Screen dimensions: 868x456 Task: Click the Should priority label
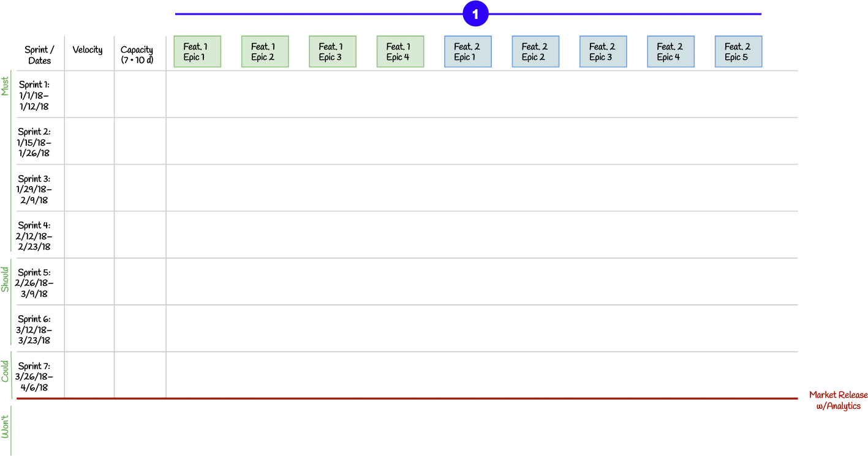click(x=5, y=279)
